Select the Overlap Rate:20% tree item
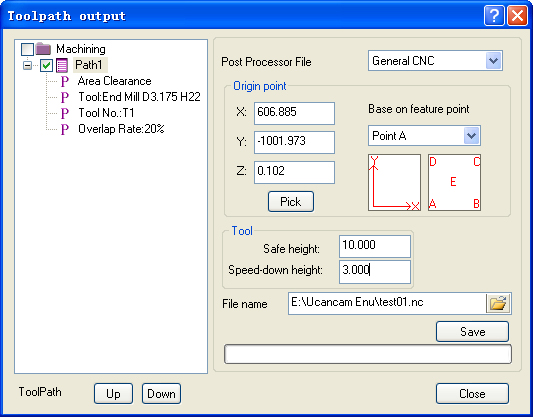 (121, 129)
